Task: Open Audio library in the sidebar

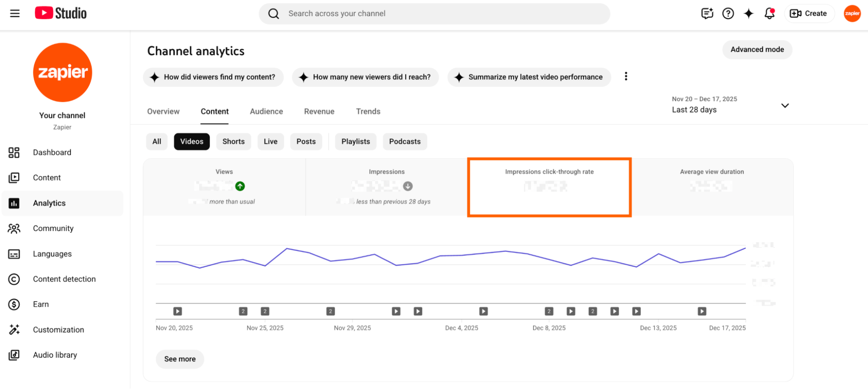Action: coord(63,355)
